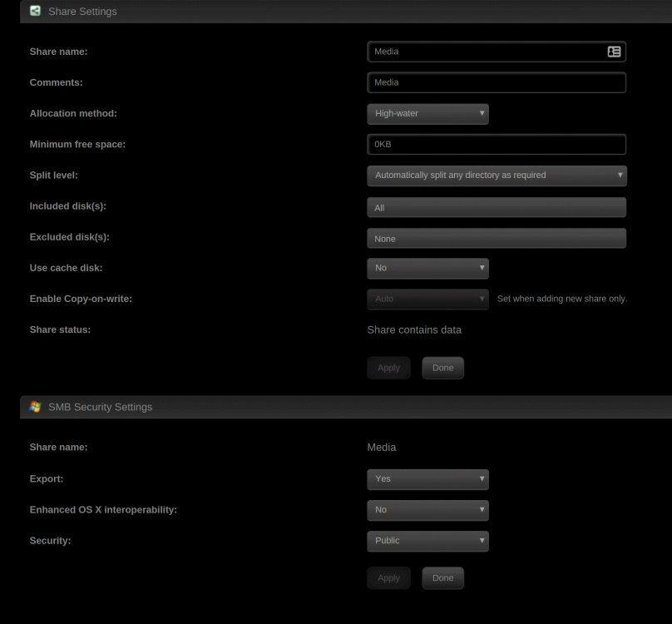Open the Split level dropdown
Screen dimensions: 672x624
pos(497,176)
